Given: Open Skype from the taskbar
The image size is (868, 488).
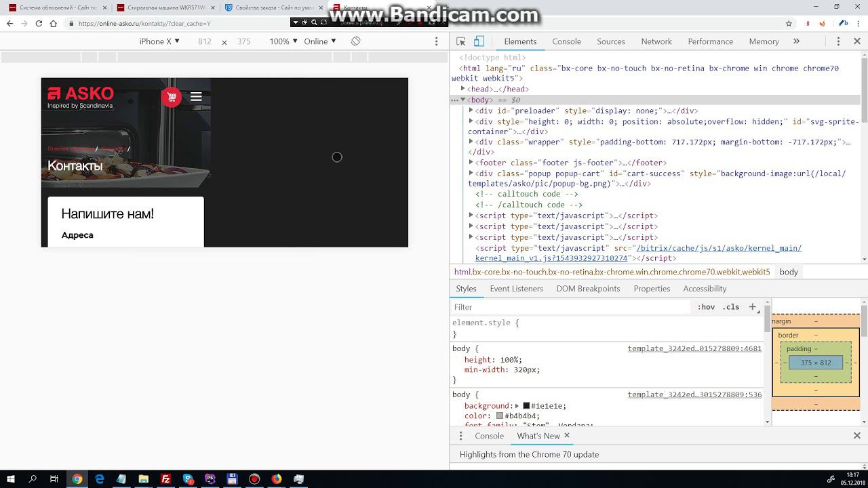Looking at the screenshot, I should coord(188,479).
